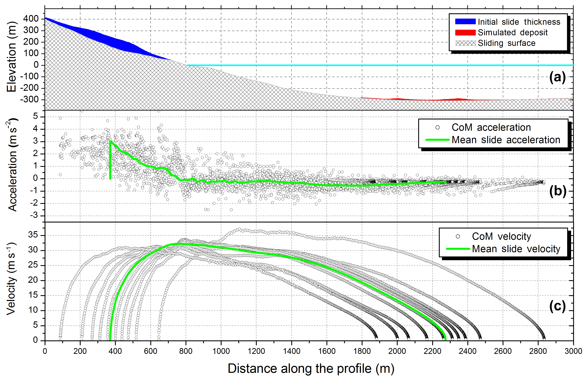Click the Acceleration axis title
The image size is (588, 381).
[12, 165]
